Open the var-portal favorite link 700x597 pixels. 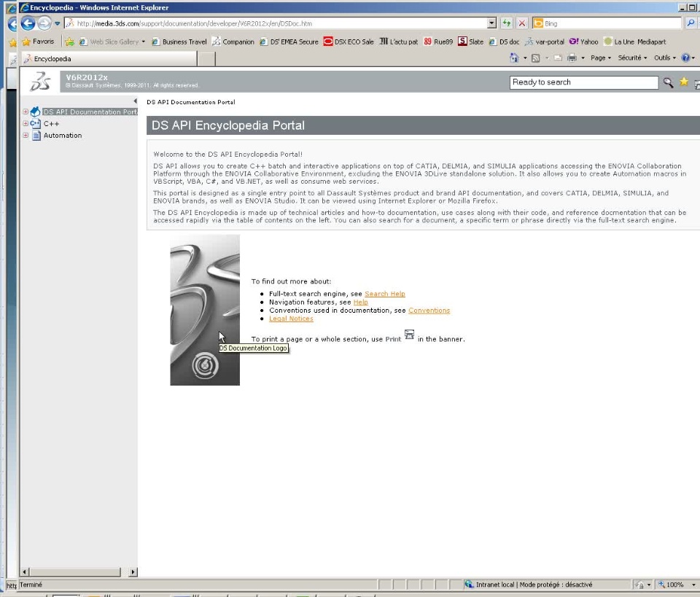point(544,42)
